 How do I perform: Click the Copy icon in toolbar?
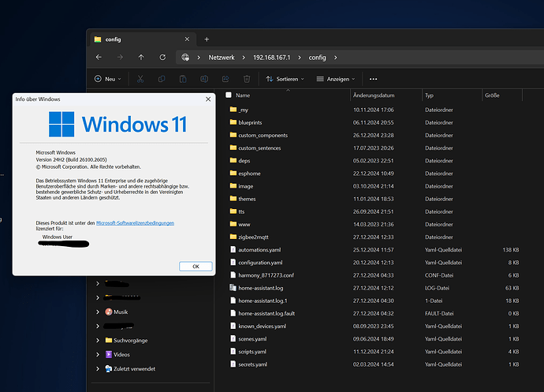point(162,79)
